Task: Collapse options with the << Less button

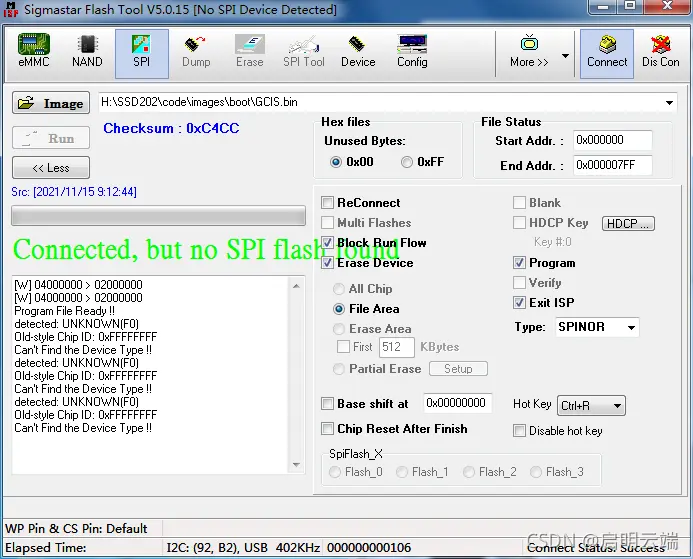Action: point(51,168)
